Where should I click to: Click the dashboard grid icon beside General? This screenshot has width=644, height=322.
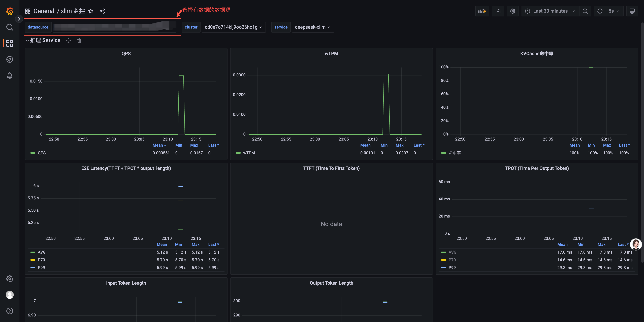[x=28, y=11]
